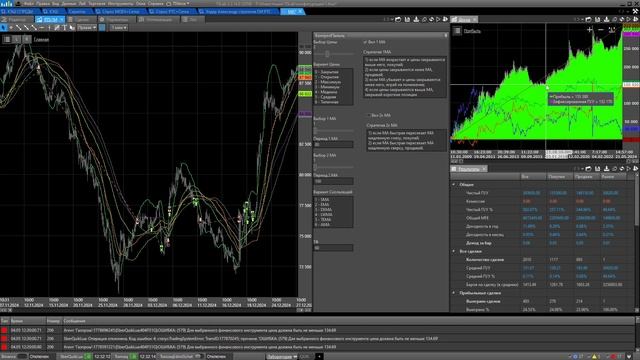
Task: Select the pen drawing tool beside T
Action: [57, 28]
